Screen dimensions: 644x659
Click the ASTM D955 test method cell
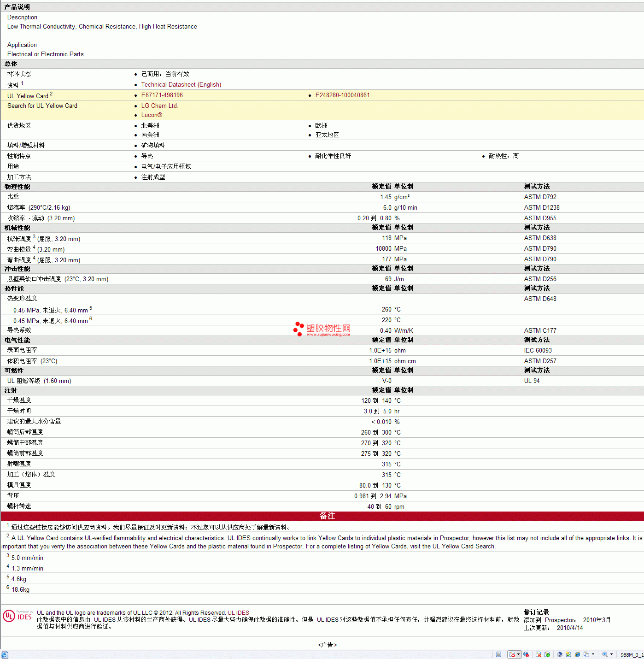pos(540,218)
